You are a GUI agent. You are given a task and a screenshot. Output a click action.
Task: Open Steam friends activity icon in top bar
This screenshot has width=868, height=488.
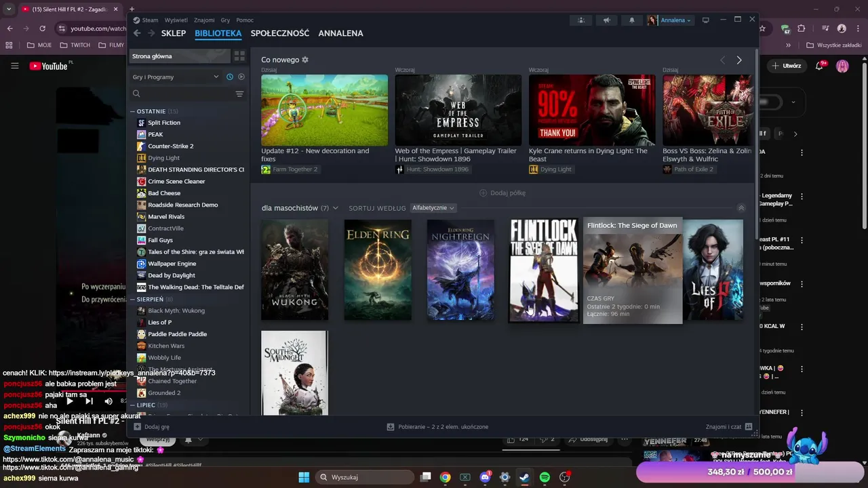point(580,20)
